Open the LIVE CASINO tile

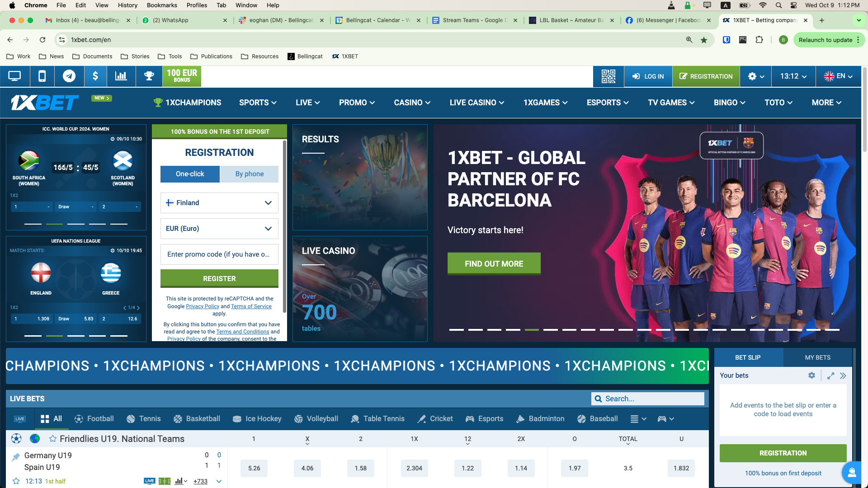pyautogui.click(x=360, y=289)
